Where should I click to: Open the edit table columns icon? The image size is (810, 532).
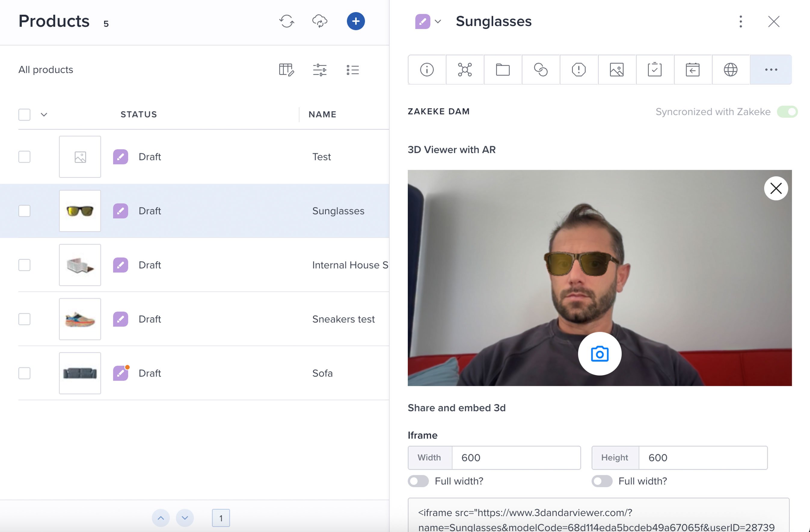[x=286, y=70]
